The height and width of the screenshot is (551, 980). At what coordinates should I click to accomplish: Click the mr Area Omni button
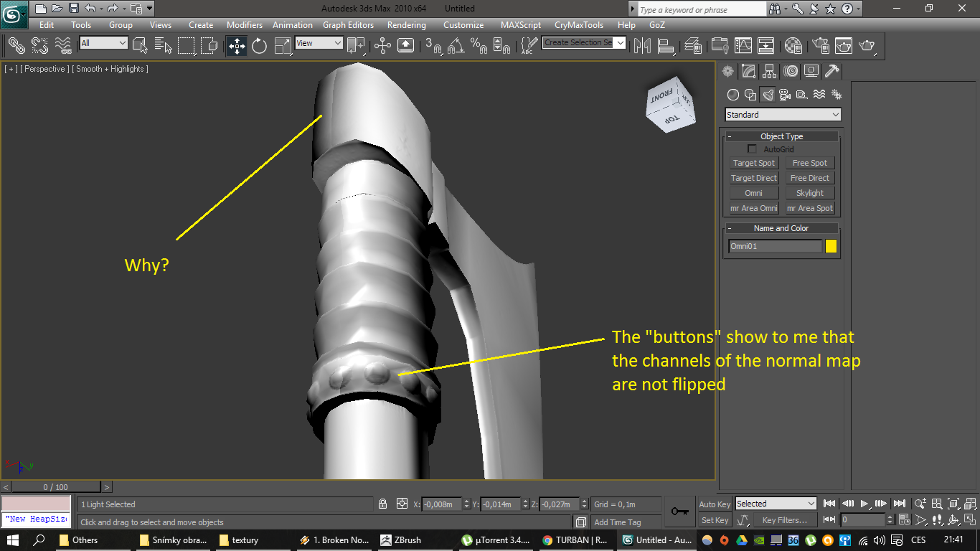pos(754,208)
